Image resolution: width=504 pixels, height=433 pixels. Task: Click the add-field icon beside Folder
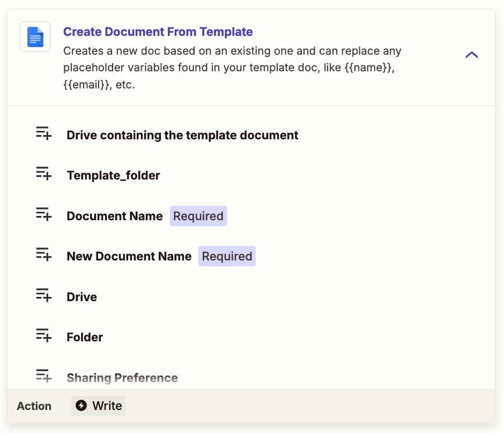click(x=44, y=335)
